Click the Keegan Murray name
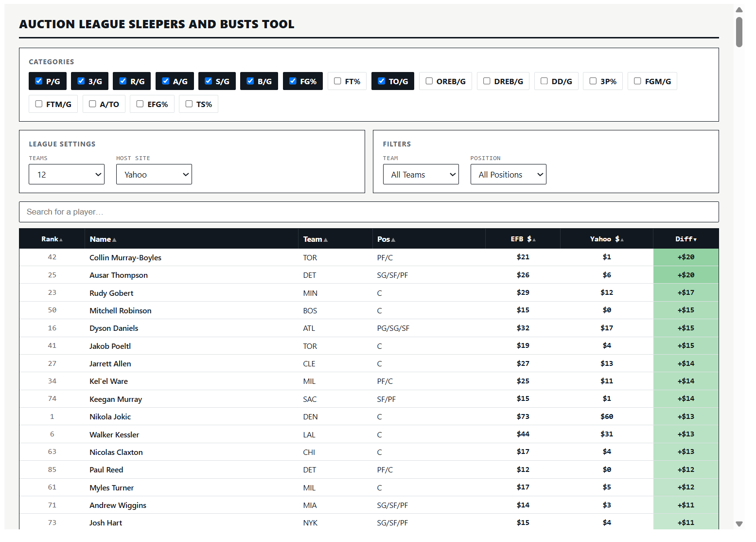Screen dimensions: 756x542 (x=116, y=399)
